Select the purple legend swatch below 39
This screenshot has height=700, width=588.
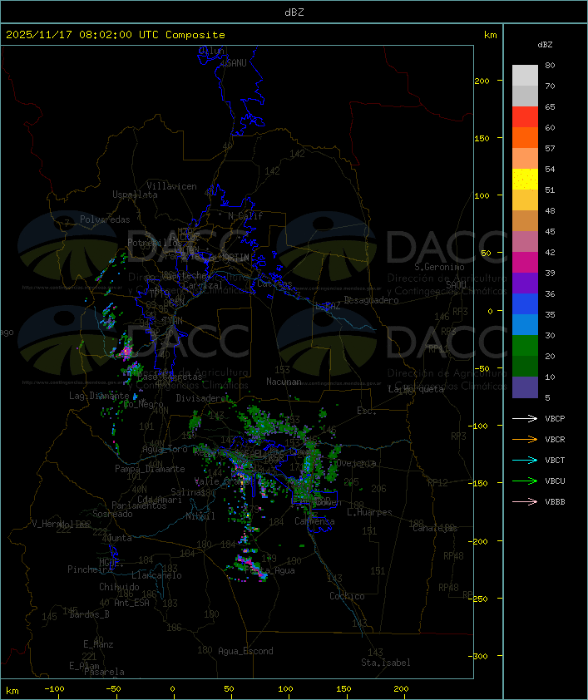[x=525, y=283]
